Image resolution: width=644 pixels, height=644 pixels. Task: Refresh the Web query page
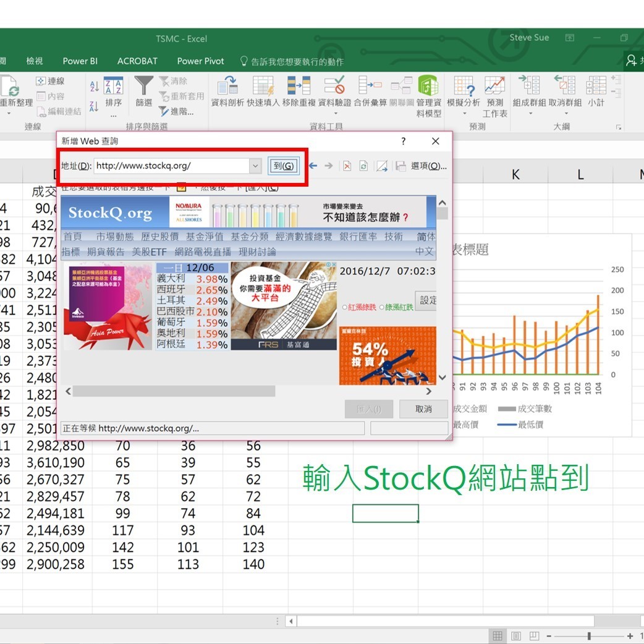363,166
